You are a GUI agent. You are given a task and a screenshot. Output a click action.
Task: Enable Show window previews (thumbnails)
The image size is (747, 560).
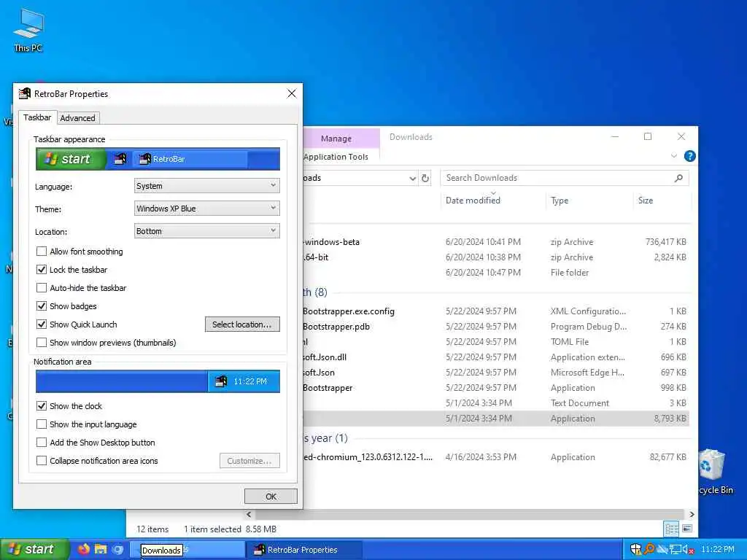point(42,343)
